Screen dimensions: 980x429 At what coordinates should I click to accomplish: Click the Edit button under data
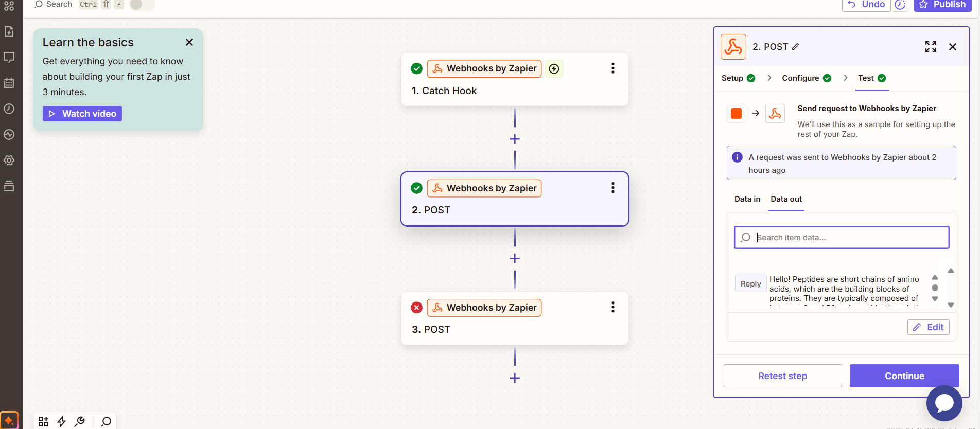click(928, 327)
